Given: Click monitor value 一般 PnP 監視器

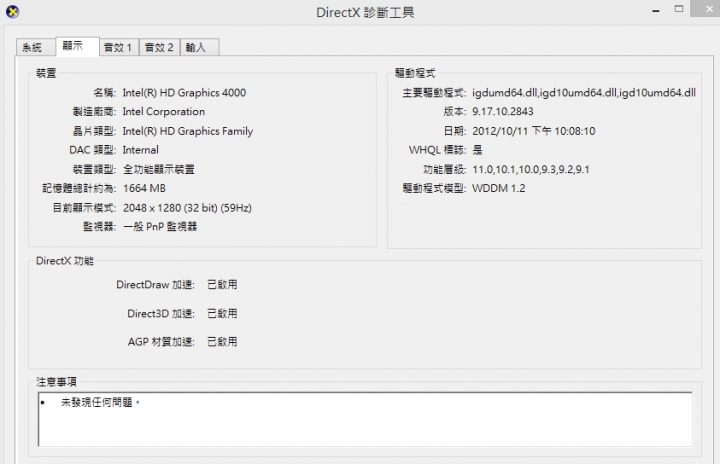Looking at the screenshot, I should coord(160,226).
